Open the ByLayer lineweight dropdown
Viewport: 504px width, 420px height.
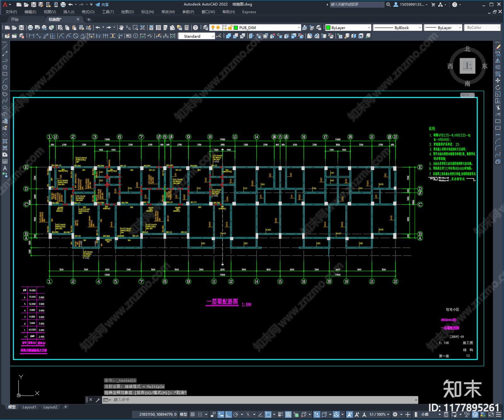pos(443,28)
